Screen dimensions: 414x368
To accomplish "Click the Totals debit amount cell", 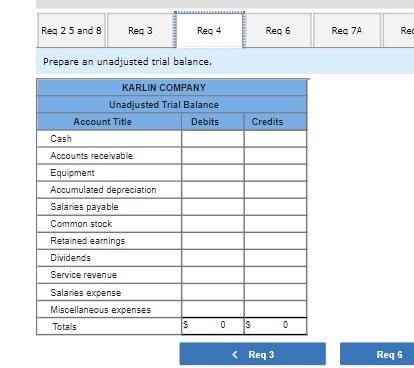I will point(213,326).
